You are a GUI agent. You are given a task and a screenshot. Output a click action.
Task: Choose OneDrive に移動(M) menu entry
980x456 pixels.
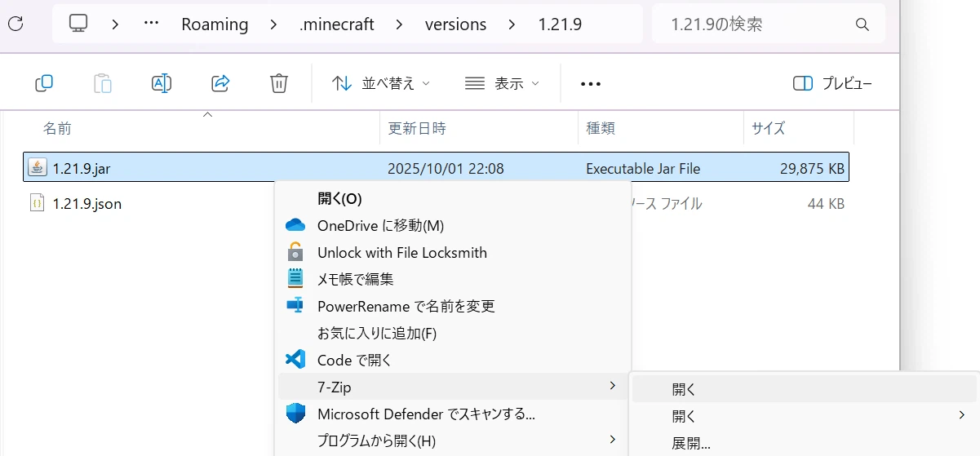click(453, 225)
